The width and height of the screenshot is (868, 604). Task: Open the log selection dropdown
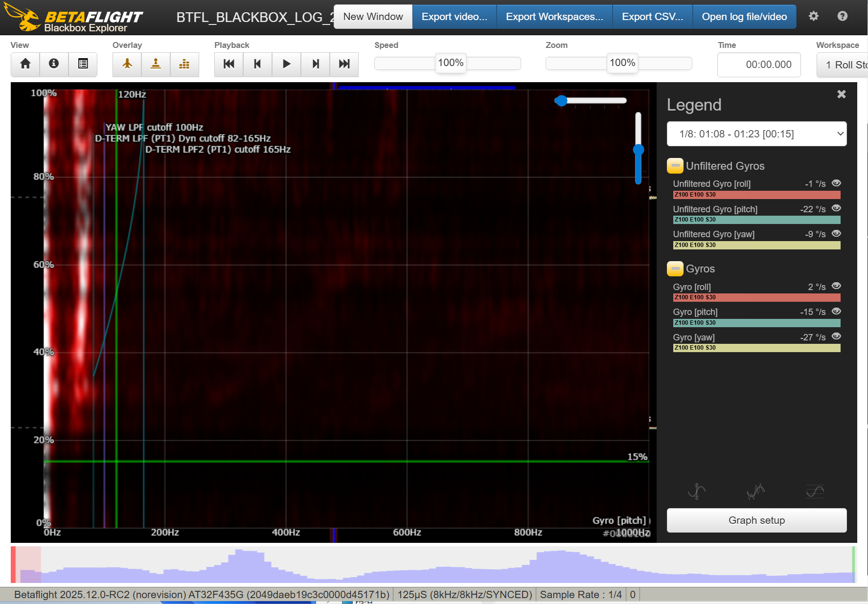tap(756, 134)
